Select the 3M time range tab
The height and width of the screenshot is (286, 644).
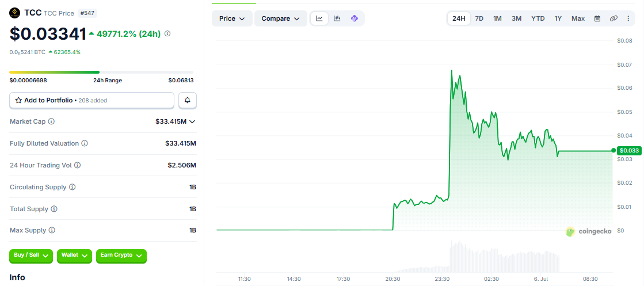pyautogui.click(x=516, y=18)
